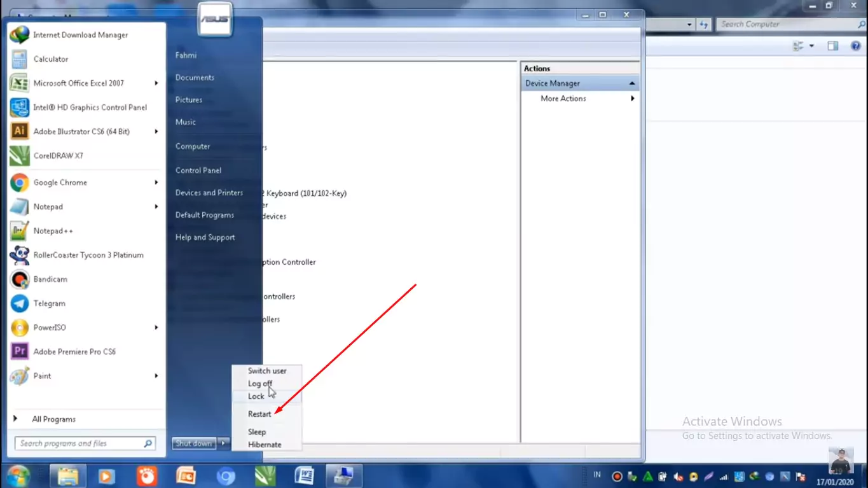
Task: Open the address bar history dropdown
Action: pyautogui.click(x=690, y=24)
